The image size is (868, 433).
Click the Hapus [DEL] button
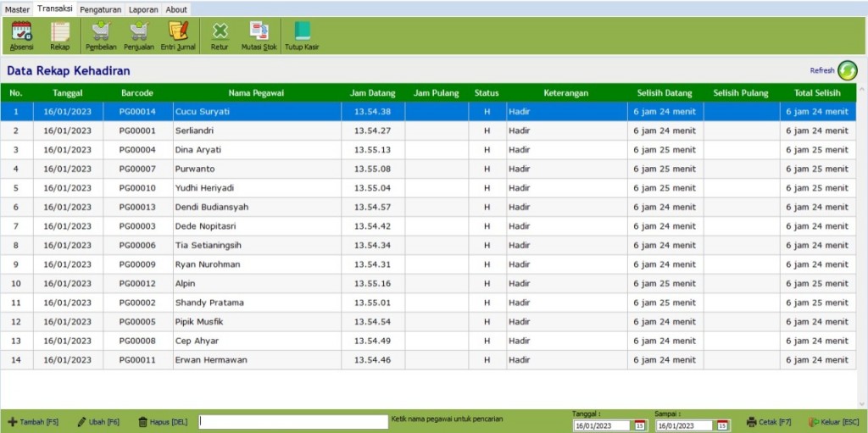(162, 422)
